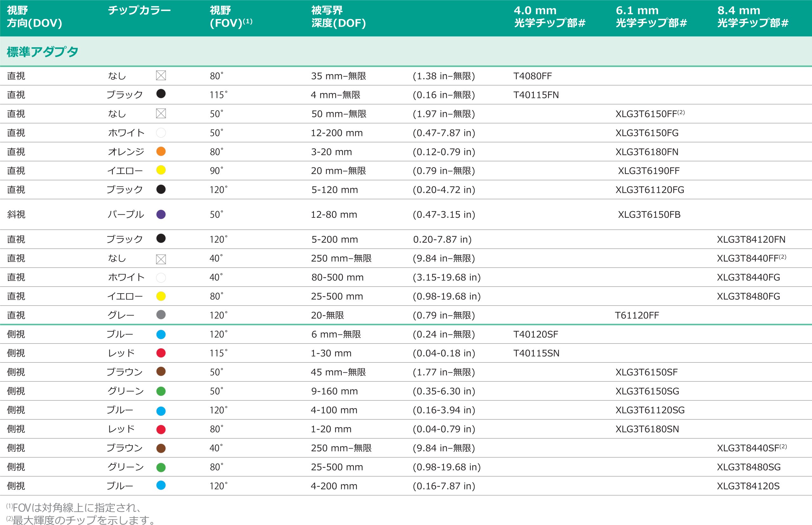Image resolution: width=812 pixels, height=525 pixels.
Task: Click the 視野(FOV) column header
Action: click(x=231, y=17)
